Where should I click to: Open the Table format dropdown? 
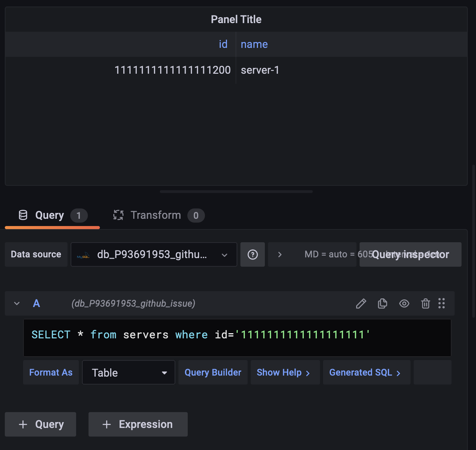click(x=128, y=372)
